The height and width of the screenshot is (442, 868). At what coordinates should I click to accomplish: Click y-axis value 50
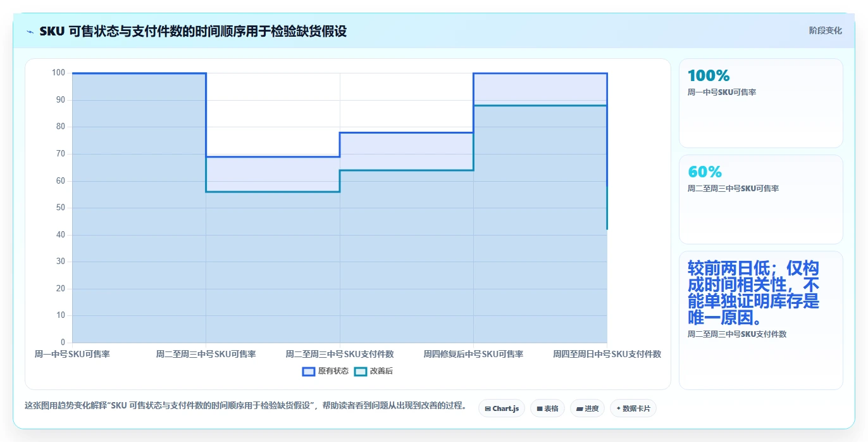tap(61, 208)
